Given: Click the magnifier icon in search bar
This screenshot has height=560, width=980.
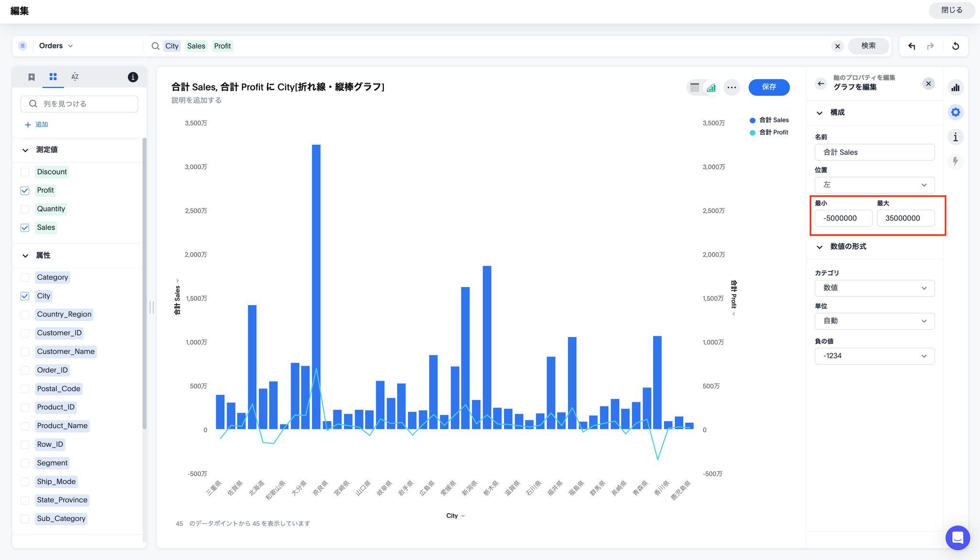Looking at the screenshot, I should (156, 46).
